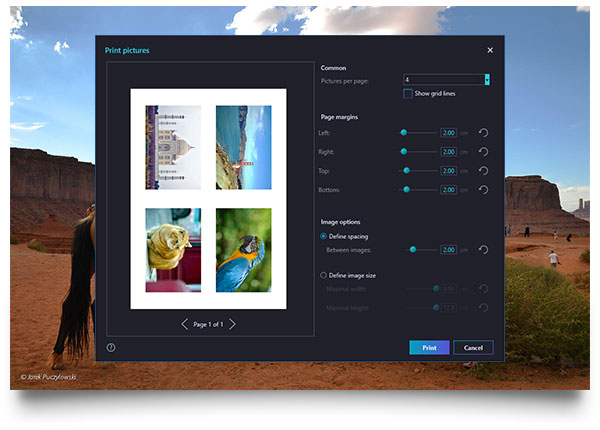Reset the Between images spacing
Viewport: 600px width, 430px height.
(483, 249)
